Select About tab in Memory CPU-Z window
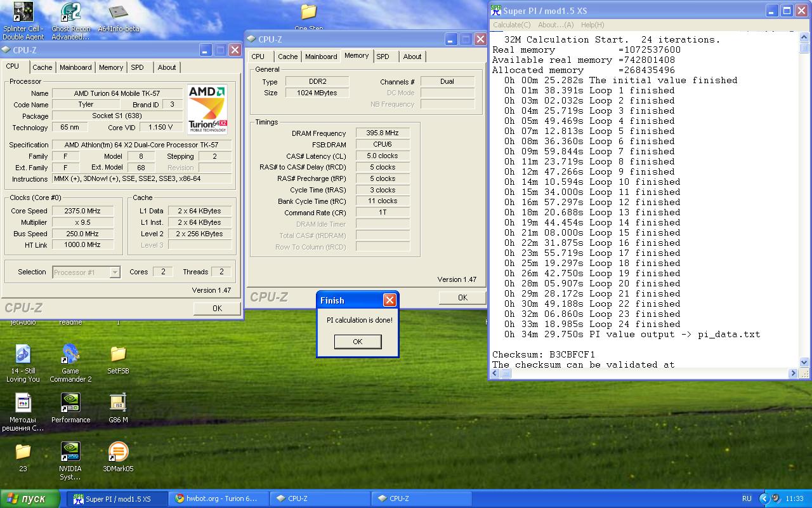 (412, 57)
